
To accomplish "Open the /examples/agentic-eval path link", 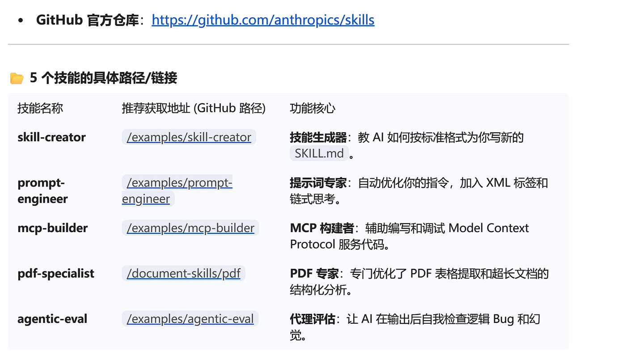I will tap(190, 319).
